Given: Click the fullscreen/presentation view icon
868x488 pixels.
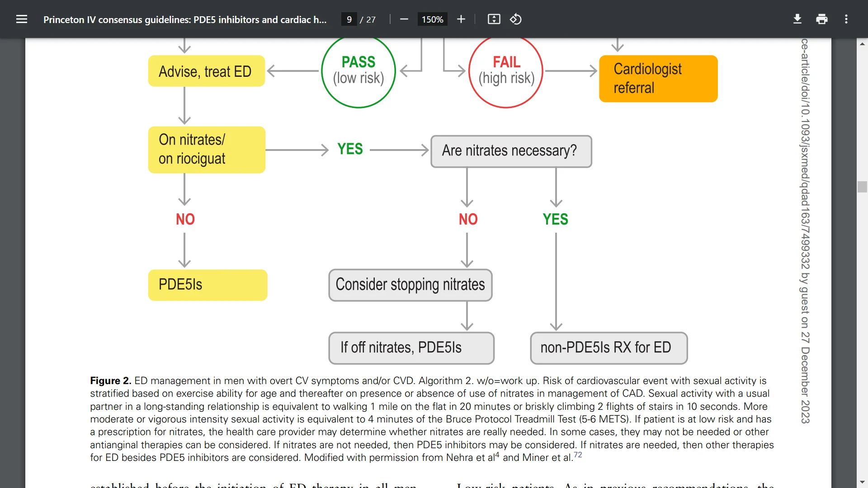Looking at the screenshot, I should click(493, 19).
